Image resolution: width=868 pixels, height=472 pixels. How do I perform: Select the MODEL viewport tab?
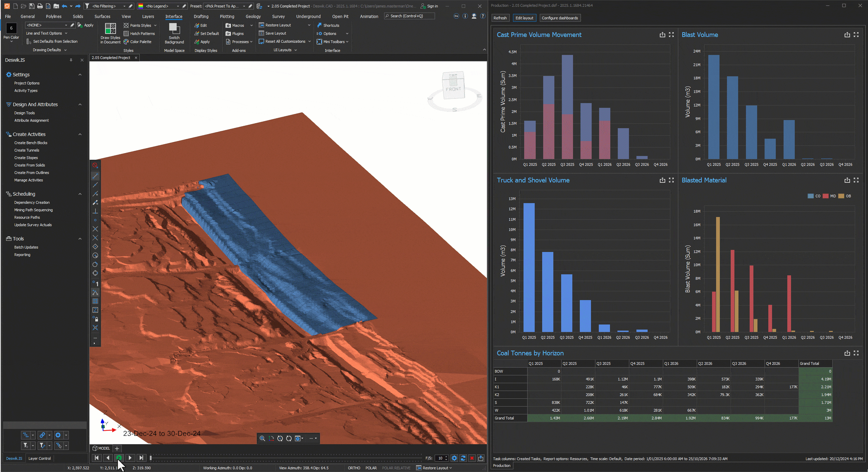(x=101, y=448)
